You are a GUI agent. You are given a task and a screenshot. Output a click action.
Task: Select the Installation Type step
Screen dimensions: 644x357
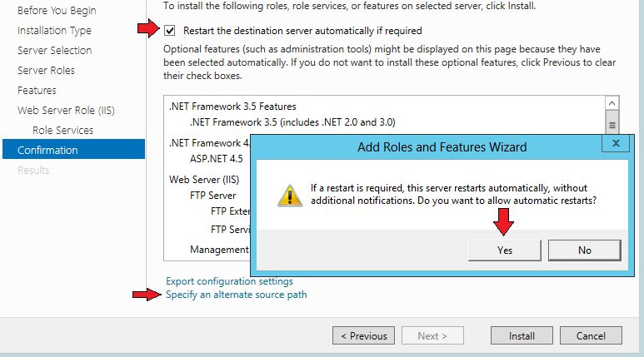click(54, 30)
